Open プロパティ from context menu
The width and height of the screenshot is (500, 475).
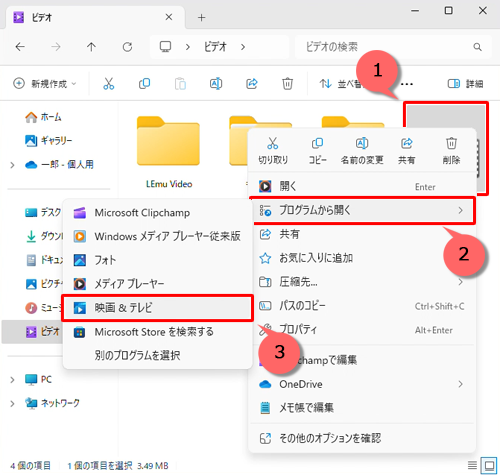click(x=363, y=330)
